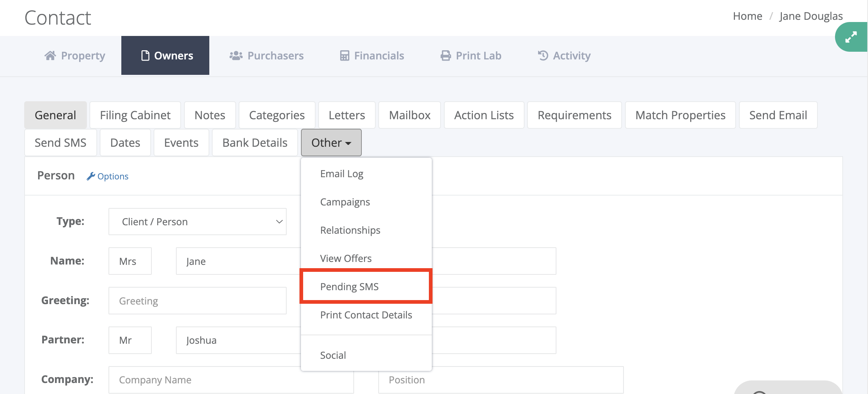Open Print Contact Details menu entry
Screen dimensions: 868x394
point(366,315)
